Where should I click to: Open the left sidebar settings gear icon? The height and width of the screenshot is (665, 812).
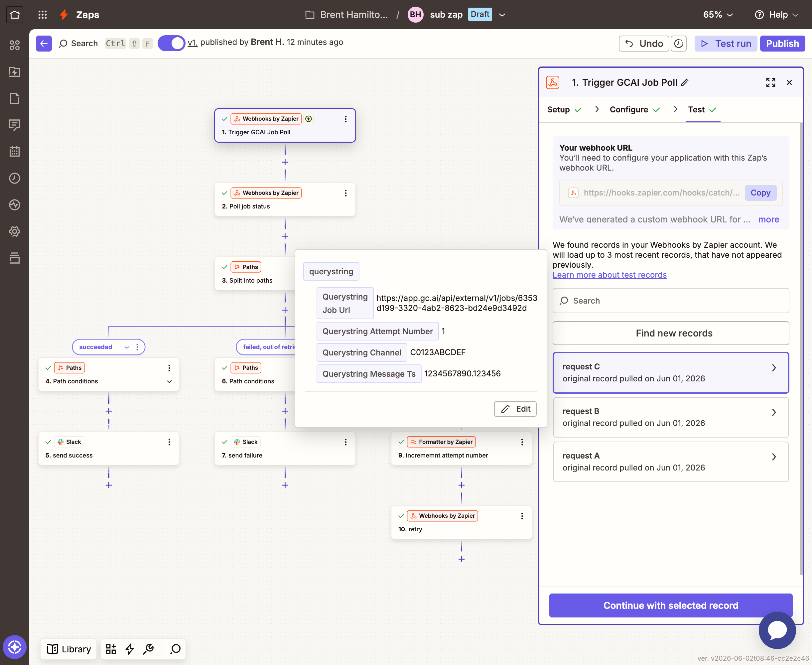tap(15, 231)
